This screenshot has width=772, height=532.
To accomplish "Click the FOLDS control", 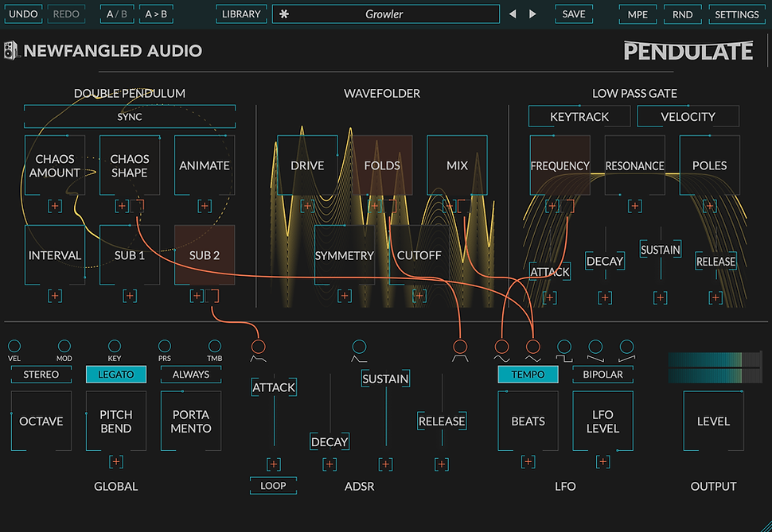I will [x=382, y=165].
